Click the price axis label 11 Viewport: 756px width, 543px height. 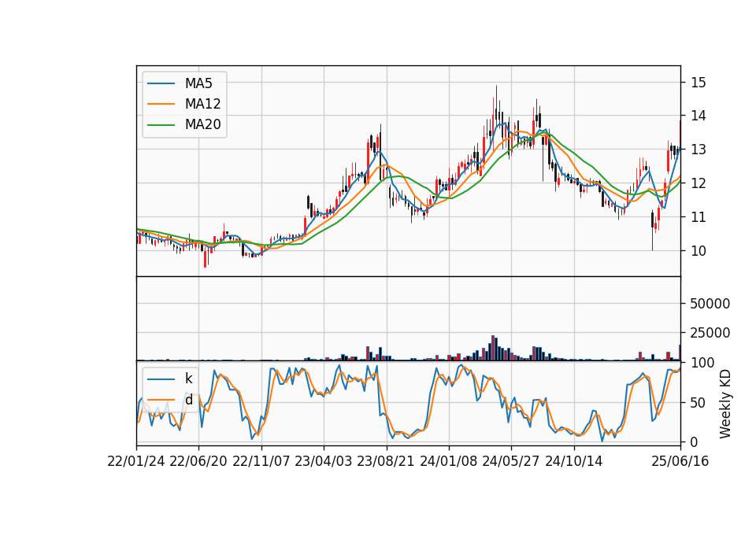699,217
